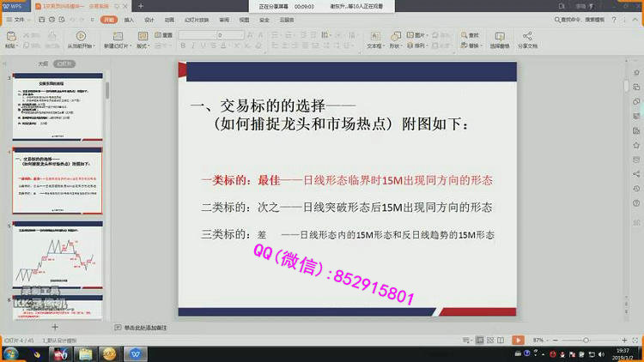Click the 重置 reset button
The height and width of the screenshot is (362, 644).
tap(165, 35)
